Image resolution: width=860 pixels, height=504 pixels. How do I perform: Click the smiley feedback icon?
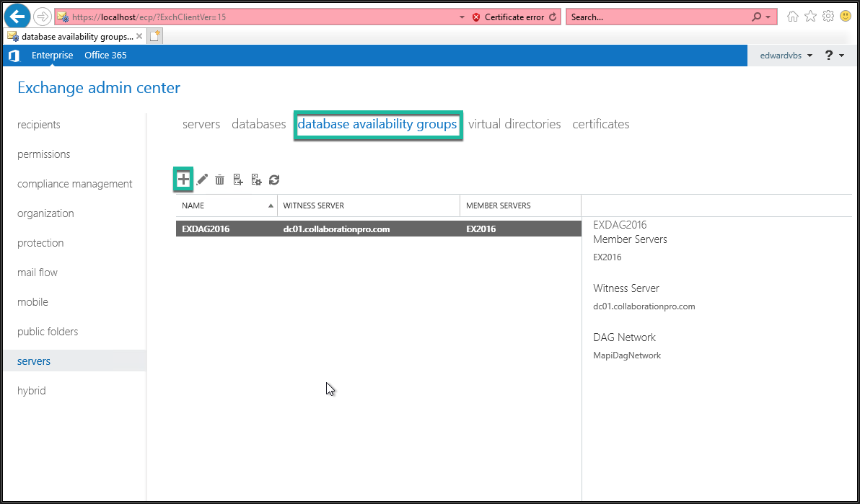pos(846,17)
